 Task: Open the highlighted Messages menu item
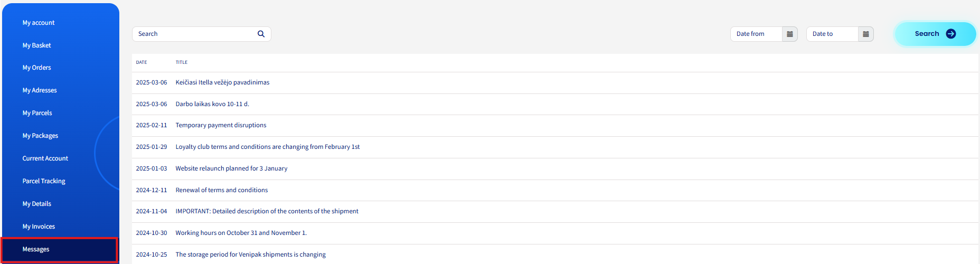(59, 249)
